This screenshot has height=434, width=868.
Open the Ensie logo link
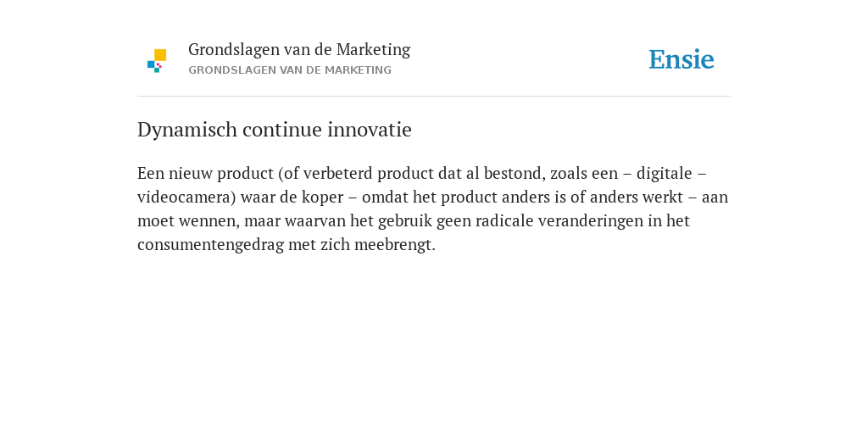pyautogui.click(x=682, y=59)
